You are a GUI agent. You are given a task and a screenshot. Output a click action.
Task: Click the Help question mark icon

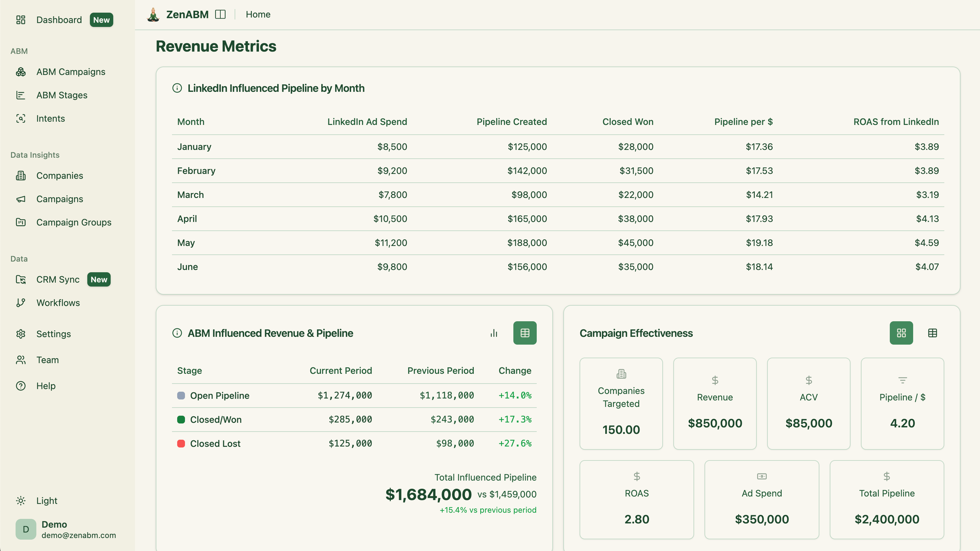coord(20,386)
